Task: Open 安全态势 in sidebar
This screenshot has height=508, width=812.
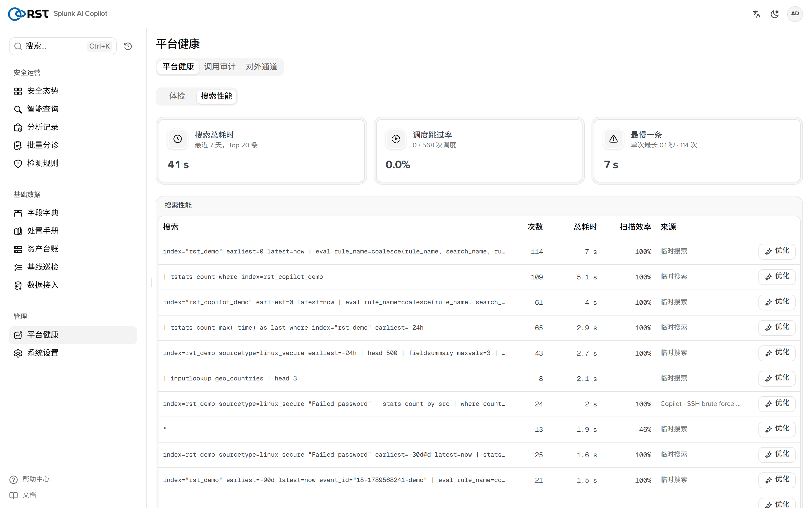Action: 73,91
